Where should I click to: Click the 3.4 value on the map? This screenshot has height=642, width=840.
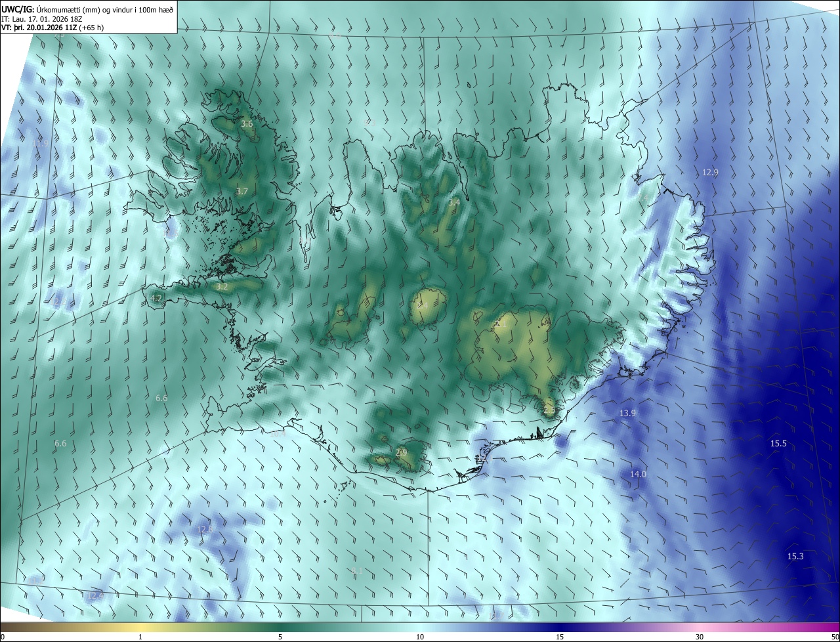454,203
